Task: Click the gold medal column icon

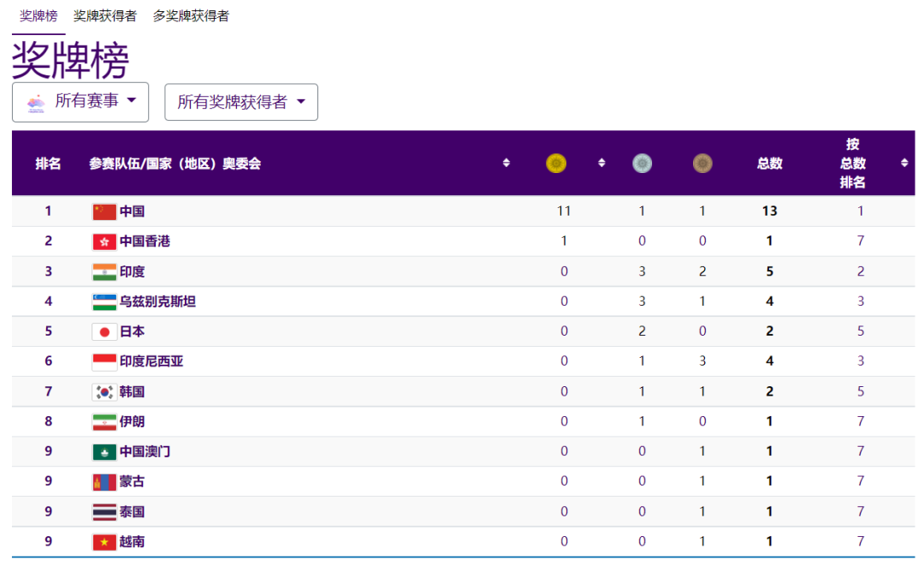Action: point(556,164)
